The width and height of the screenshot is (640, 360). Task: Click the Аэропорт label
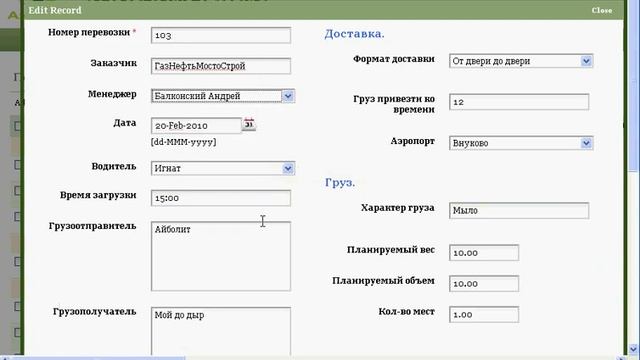pyautogui.click(x=412, y=141)
